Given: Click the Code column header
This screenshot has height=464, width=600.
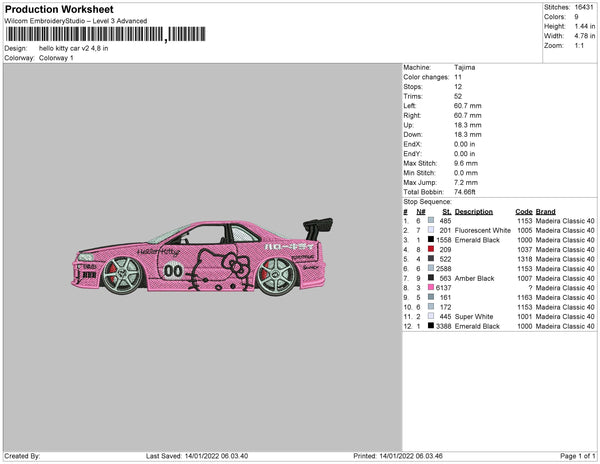Looking at the screenshot, I should coord(523,212).
